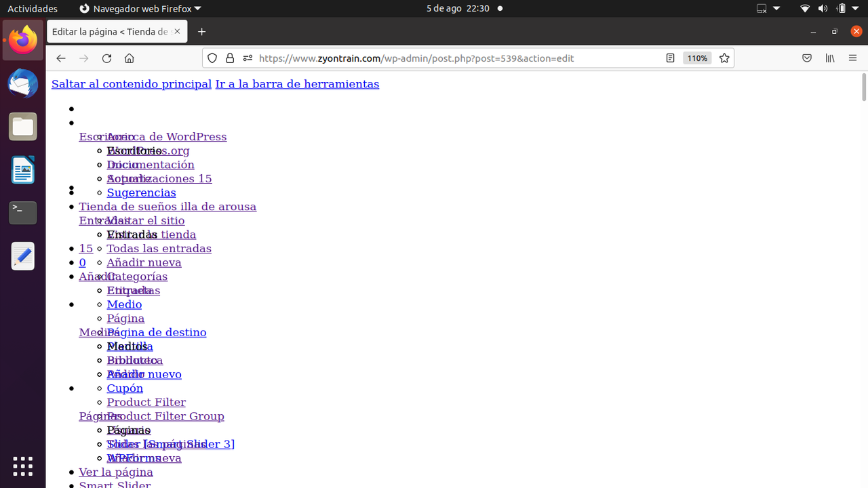Screen dimensions: 868x488
Task: Open the 'Smart Slider' link
Action: [x=115, y=485]
